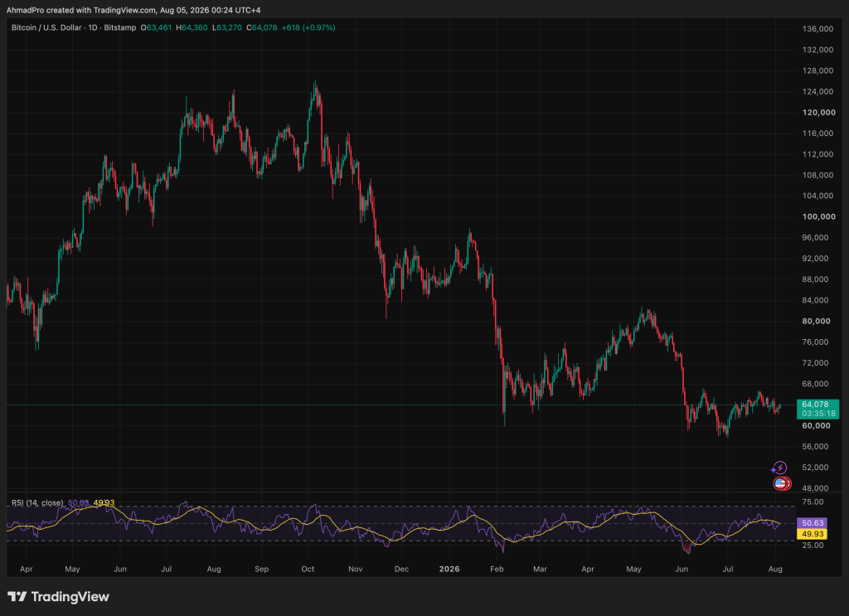Click the 48,000 price axis label
This screenshot has height=616, width=849.
(815, 488)
